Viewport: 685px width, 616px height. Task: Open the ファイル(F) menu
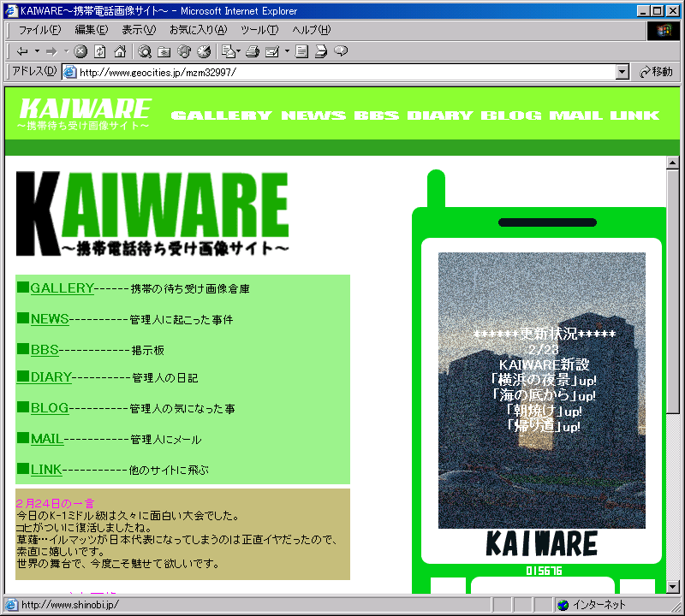[39, 30]
